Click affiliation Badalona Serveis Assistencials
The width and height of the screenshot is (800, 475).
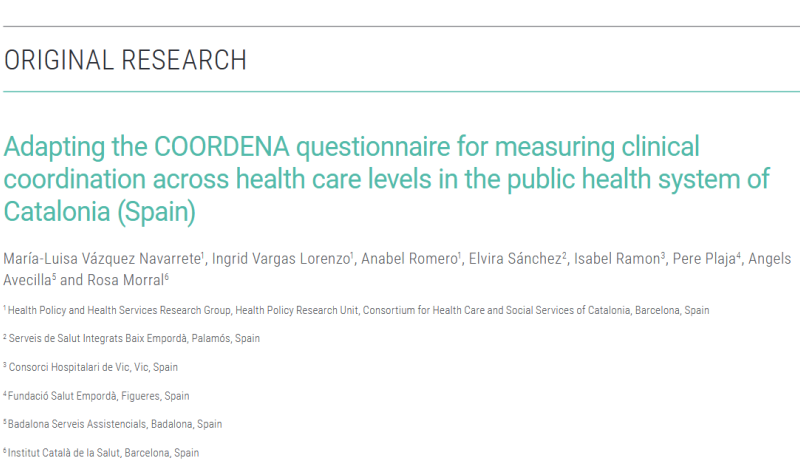pos(115,424)
